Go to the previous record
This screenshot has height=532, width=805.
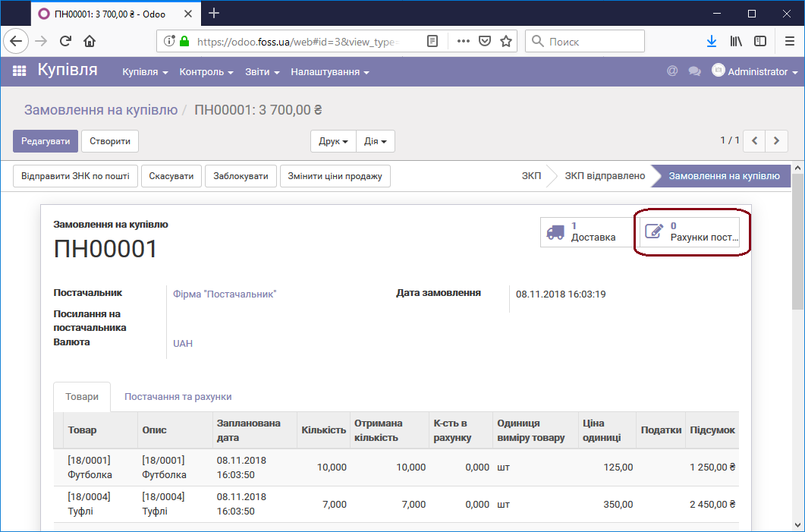754,140
